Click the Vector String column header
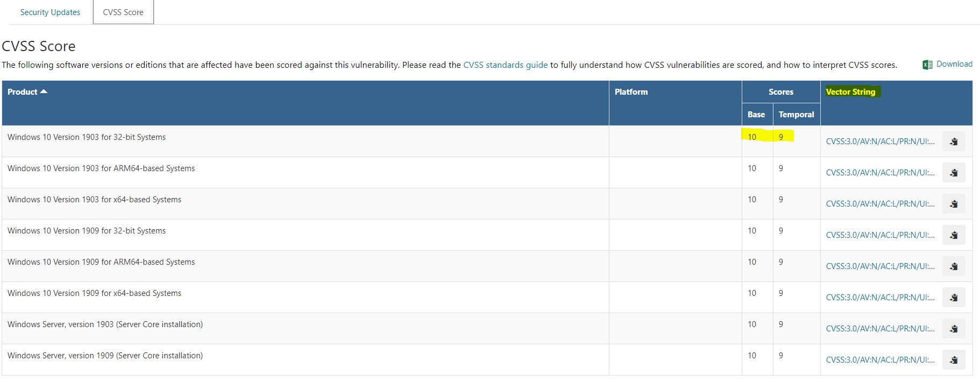This screenshot has width=980, height=382. pos(850,92)
